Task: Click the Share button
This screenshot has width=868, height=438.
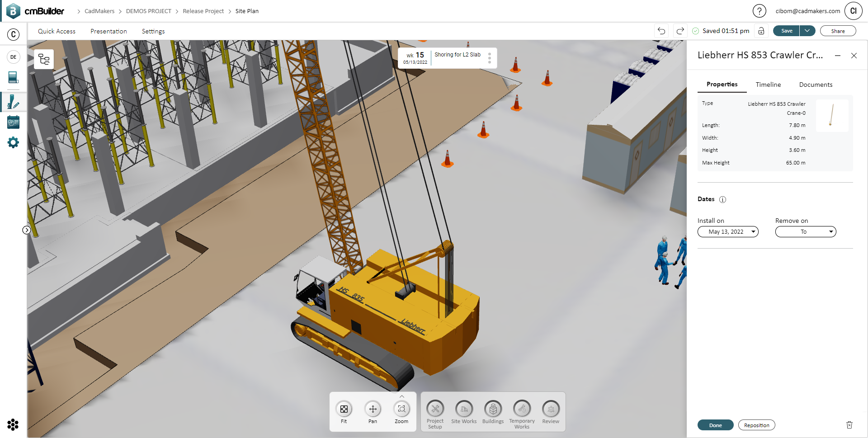Action: 838,31
